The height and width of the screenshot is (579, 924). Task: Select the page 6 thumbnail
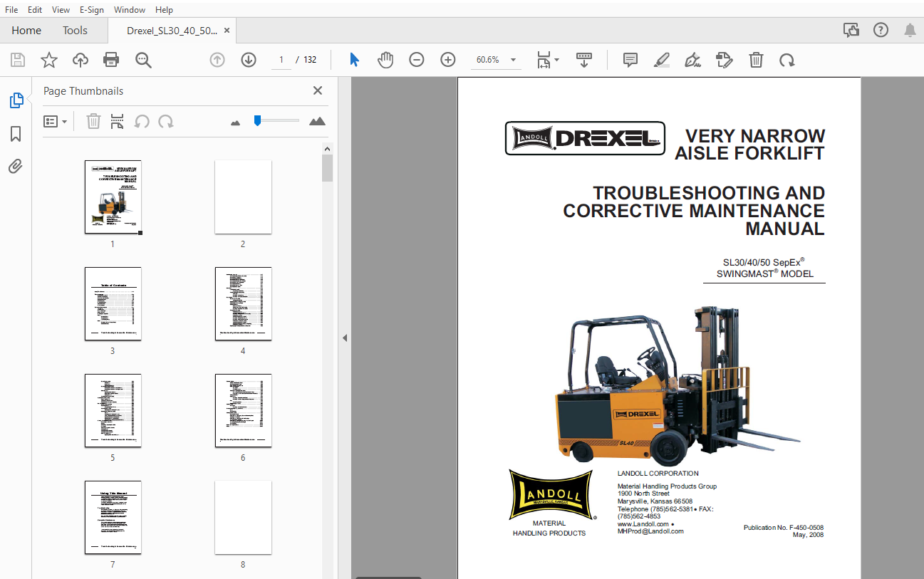[x=243, y=410]
